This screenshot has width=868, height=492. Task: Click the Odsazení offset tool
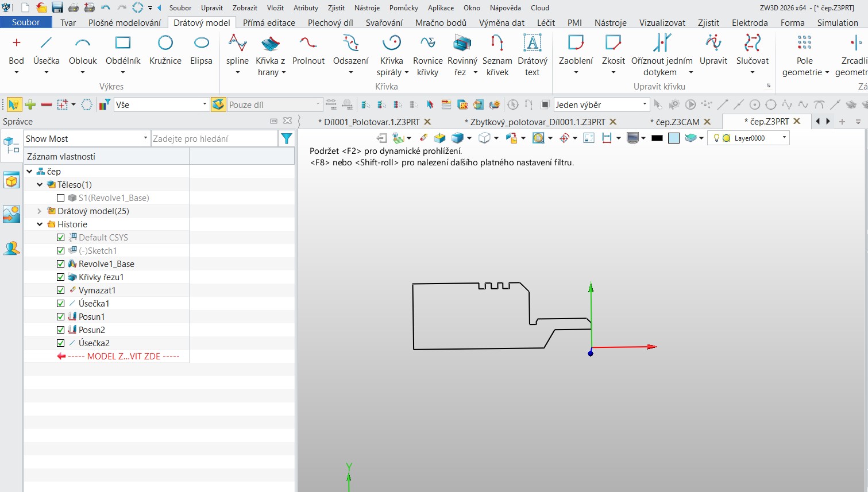pos(350,51)
